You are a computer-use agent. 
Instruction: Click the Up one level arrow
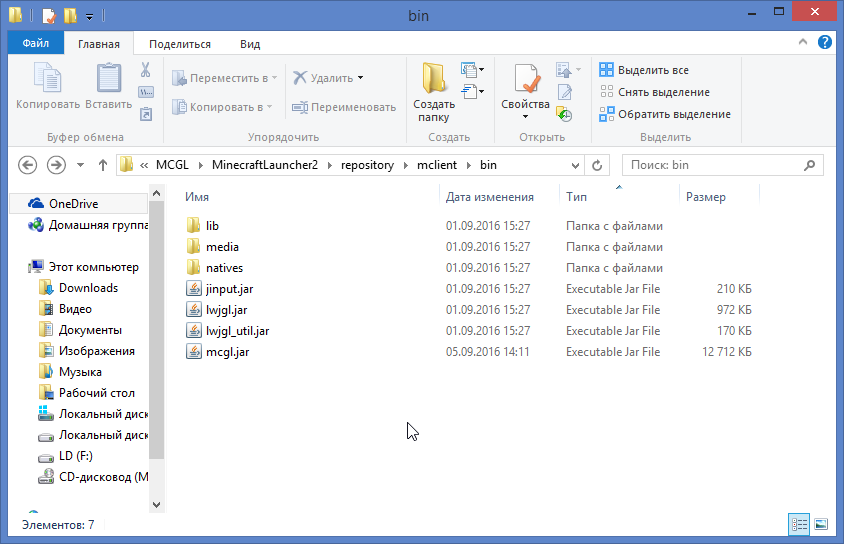pyautogui.click(x=103, y=165)
